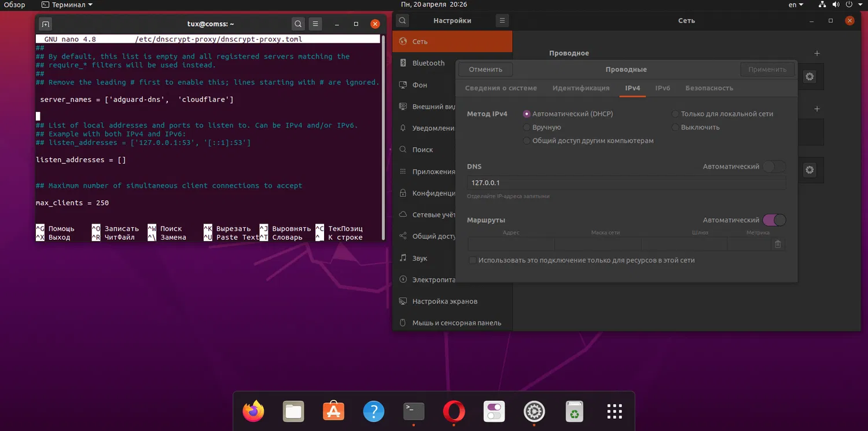This screenshot has width=868, height=431.
Task: Open the en keyboard layout dropdown
Action: click(796, 5)
